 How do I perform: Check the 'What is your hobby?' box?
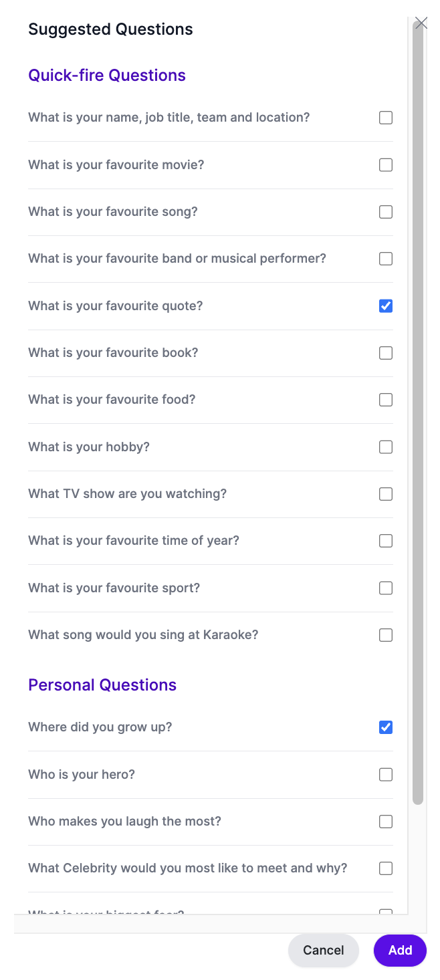click(386, 447)
